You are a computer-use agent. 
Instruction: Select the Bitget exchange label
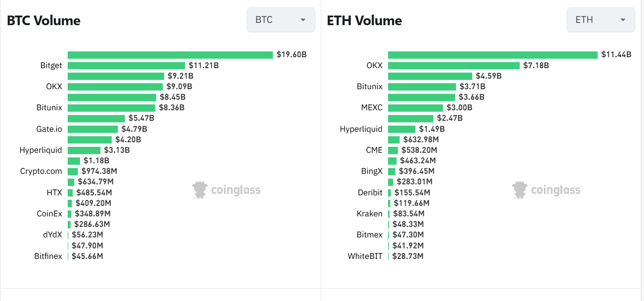pyautogui.click(x=51, y=65)
